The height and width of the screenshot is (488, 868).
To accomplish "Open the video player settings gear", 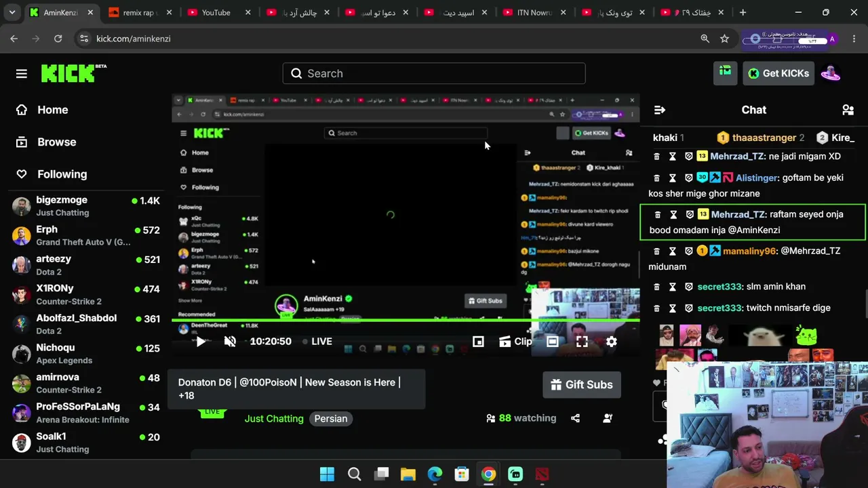I will 611,342.
